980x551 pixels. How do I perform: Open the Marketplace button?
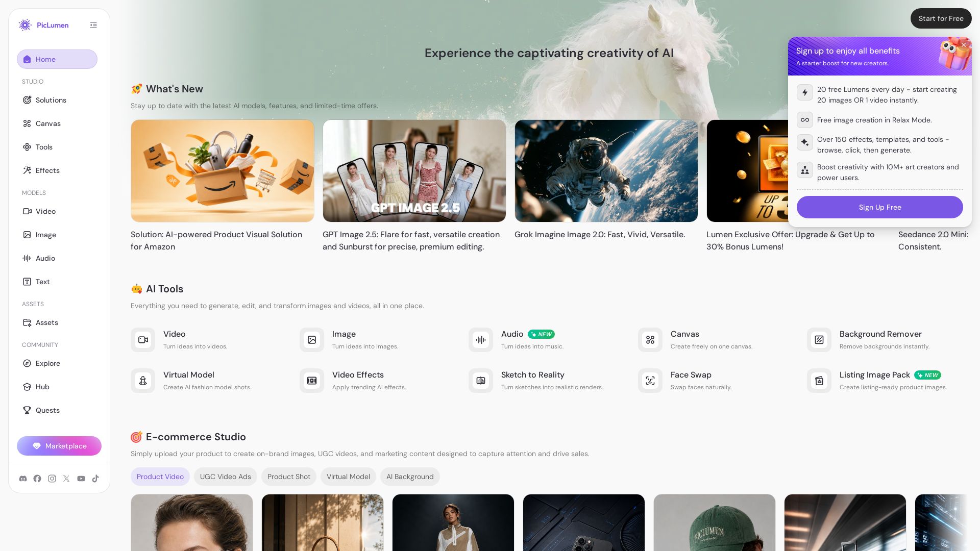59,446
